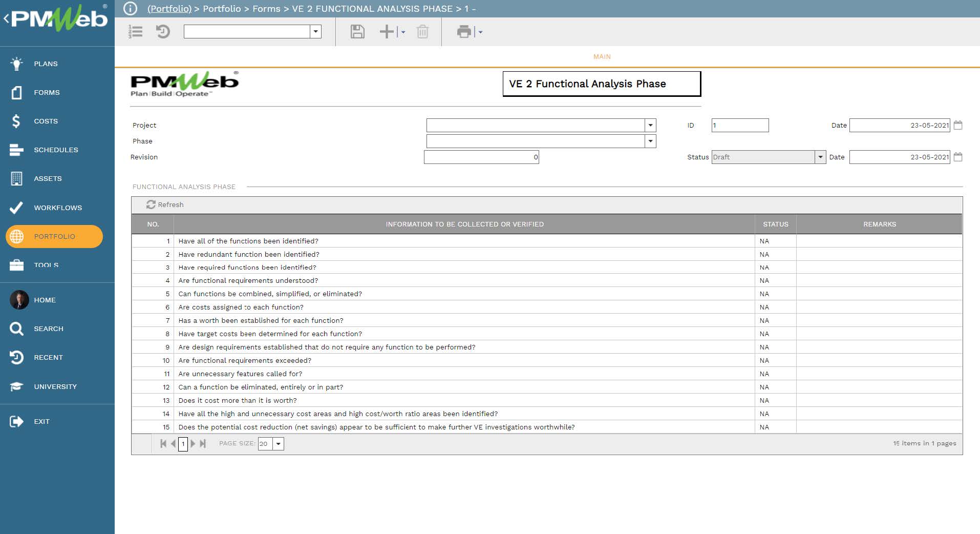The image size is (980, 534).
Task: Click the numbered list icon in toolbar
Action: click(x=135, y=32)
